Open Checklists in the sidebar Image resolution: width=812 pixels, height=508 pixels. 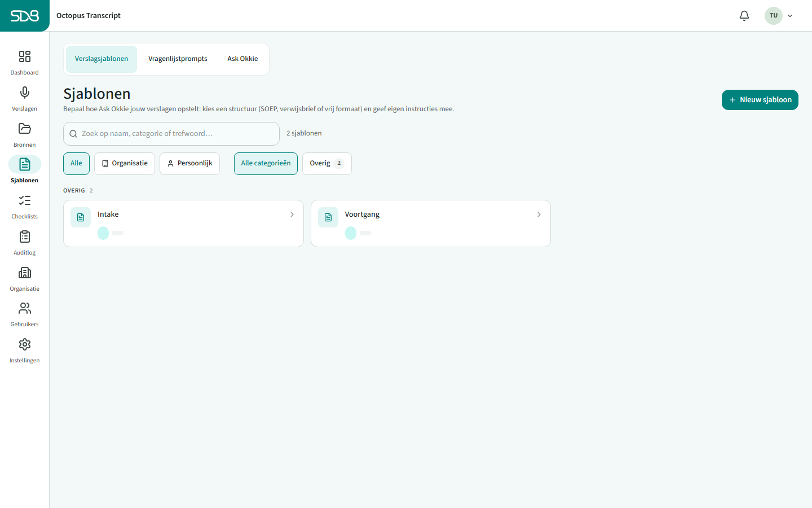coord(25,207)
